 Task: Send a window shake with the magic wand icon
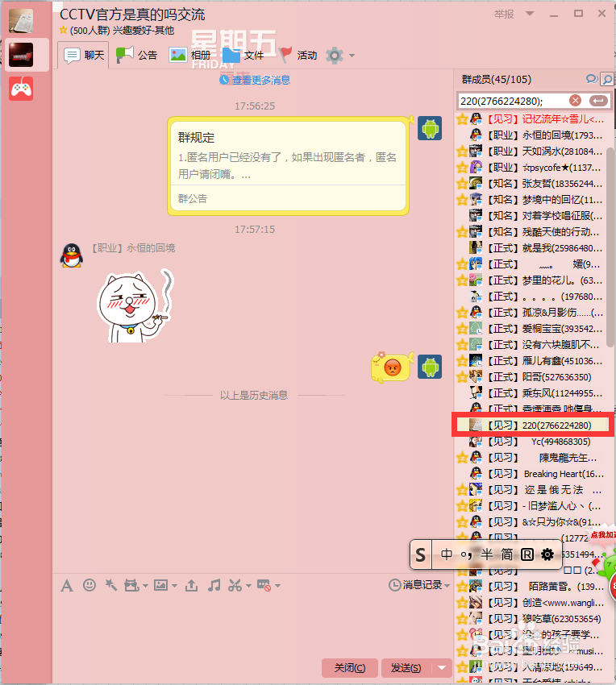click(111, 585)
